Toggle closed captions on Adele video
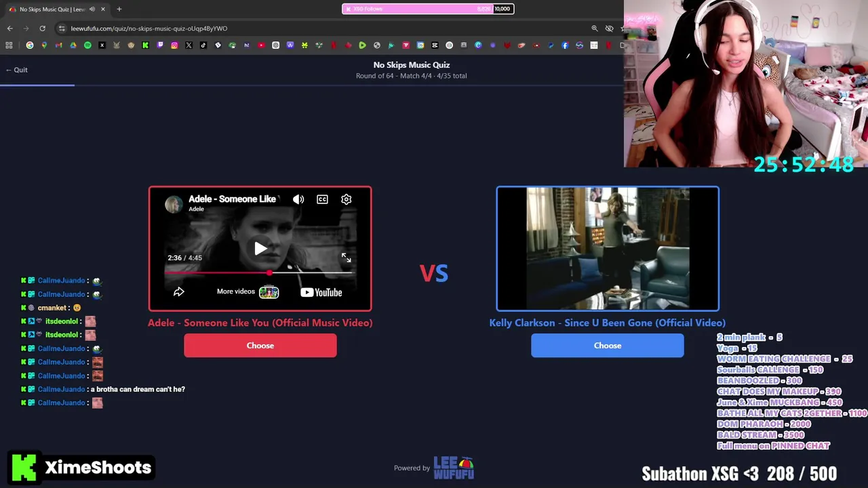This screenshot has width=868, height=488. click(322, 199)
